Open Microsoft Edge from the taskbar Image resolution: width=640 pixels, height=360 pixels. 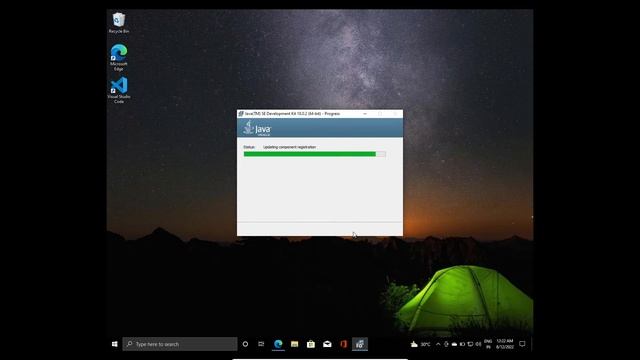278,344
